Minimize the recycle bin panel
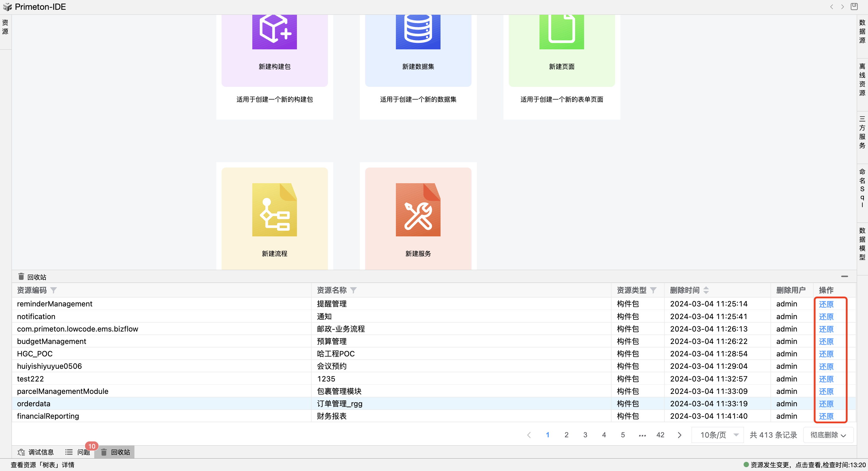Screen dimensions: 868x471 (x=844, y=277)
